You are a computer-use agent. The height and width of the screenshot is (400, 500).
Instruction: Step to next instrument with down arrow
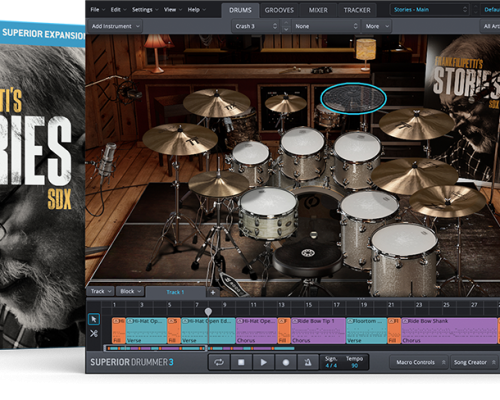click(286, 30)
